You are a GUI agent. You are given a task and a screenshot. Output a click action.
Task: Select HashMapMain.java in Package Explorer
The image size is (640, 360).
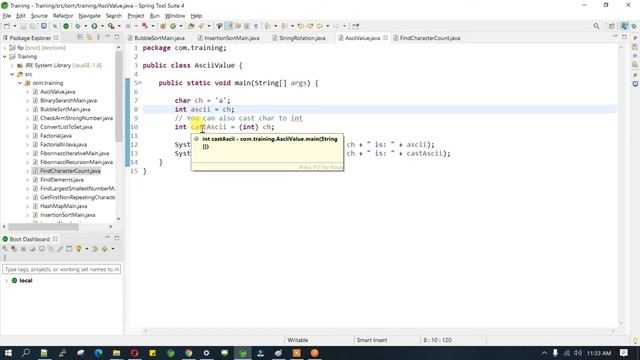[x=63, y=206]
